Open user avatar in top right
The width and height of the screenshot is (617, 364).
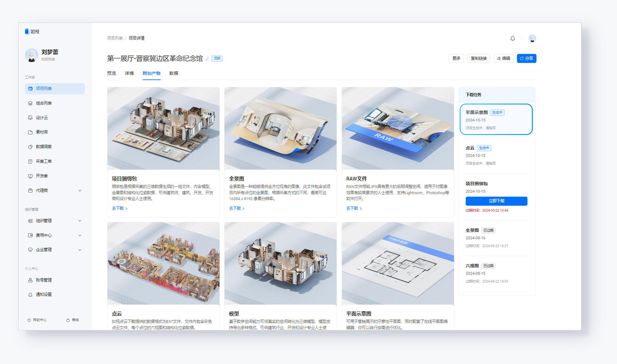(532, 39)
